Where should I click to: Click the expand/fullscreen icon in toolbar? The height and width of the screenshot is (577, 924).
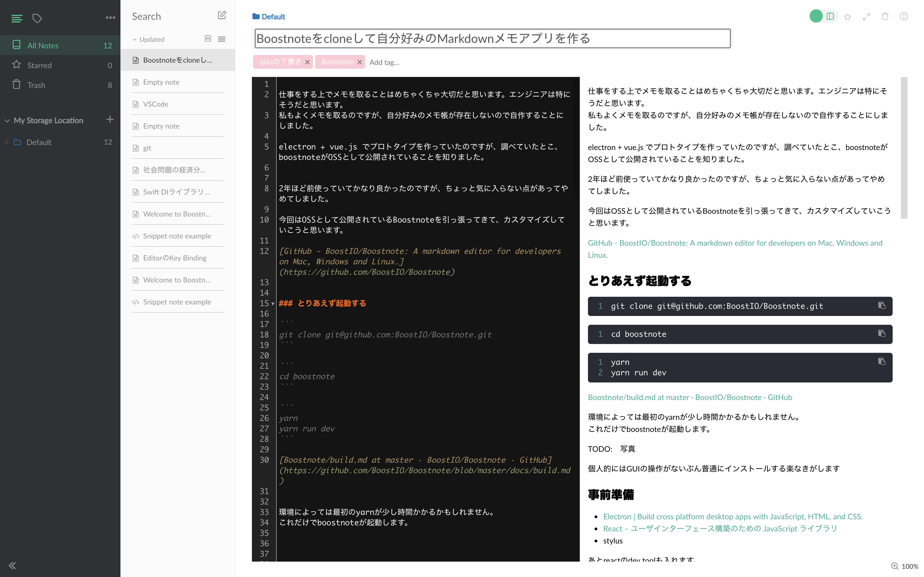(x=867, y=16)
